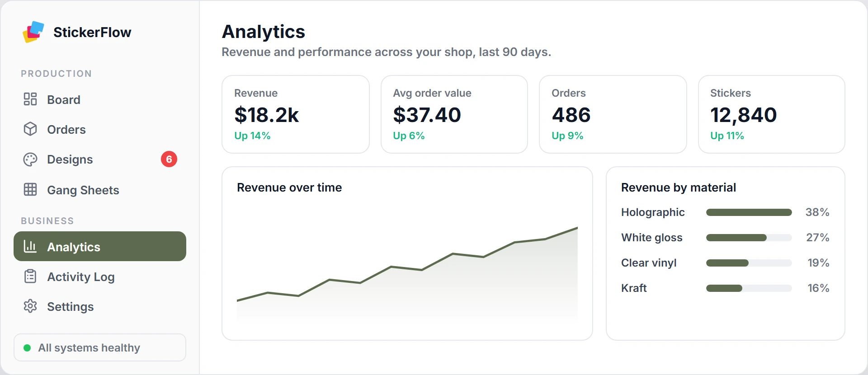Click the Up 11% stickers change
Image resolution: width=868 pixels, height=375 pixels.
click(x=727, y=136)
